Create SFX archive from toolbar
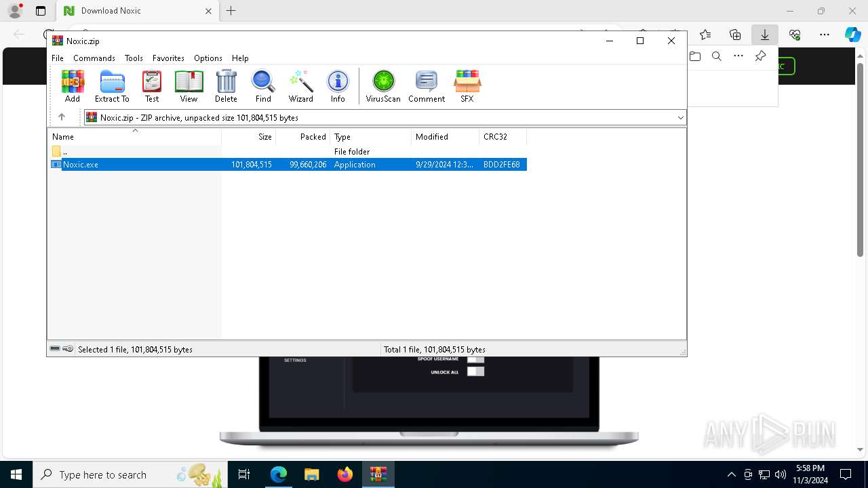The height and width of the screenshot is (488, 868). tap(467, 86)
